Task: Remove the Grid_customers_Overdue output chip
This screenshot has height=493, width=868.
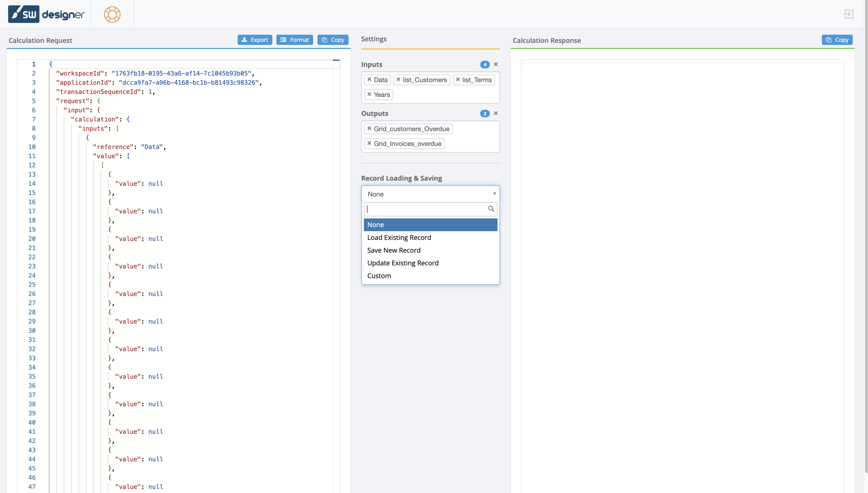Action: (x=369, y=129)
